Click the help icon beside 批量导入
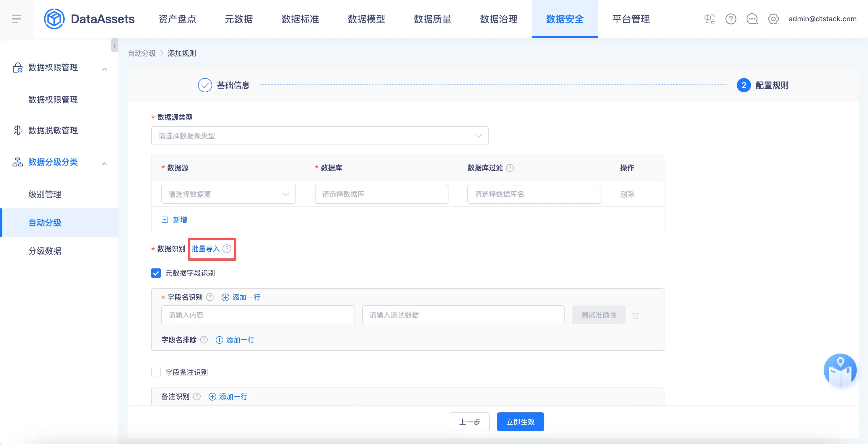This screenshot has height=444, width=868. [x=227, y=249]
